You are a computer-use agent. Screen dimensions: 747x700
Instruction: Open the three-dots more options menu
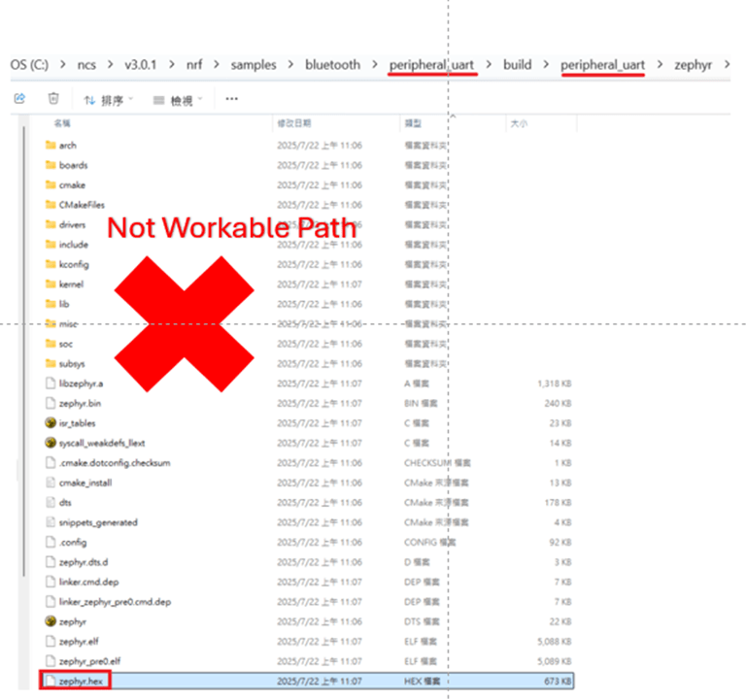click(231, 99)
